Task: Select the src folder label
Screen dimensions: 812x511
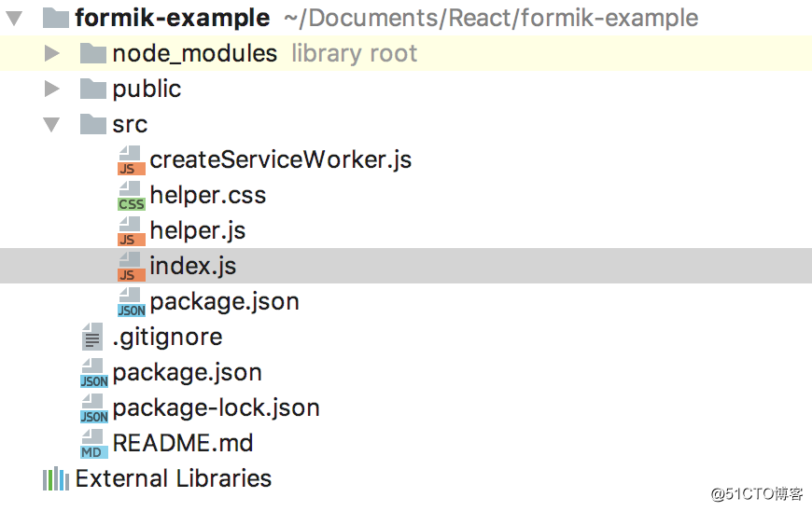Action: (x=130, y=125)
